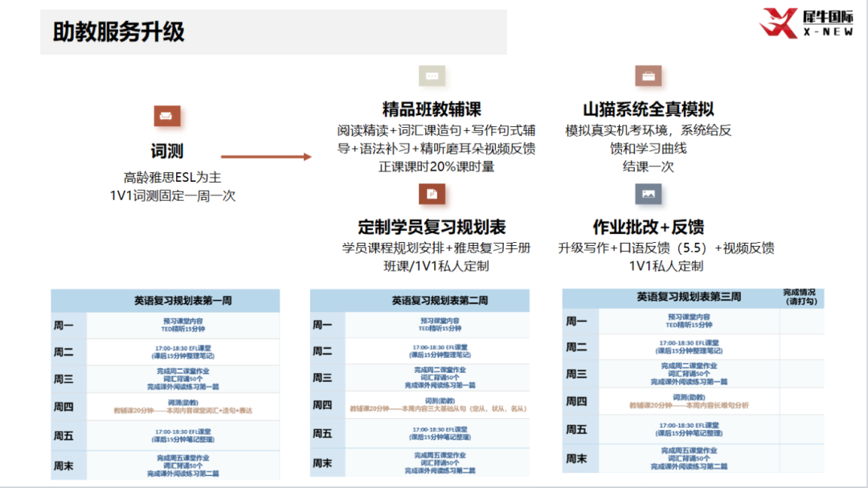868x488 pixels.
Task: Click 周二 in the second week table
Action: pos(322,351)
